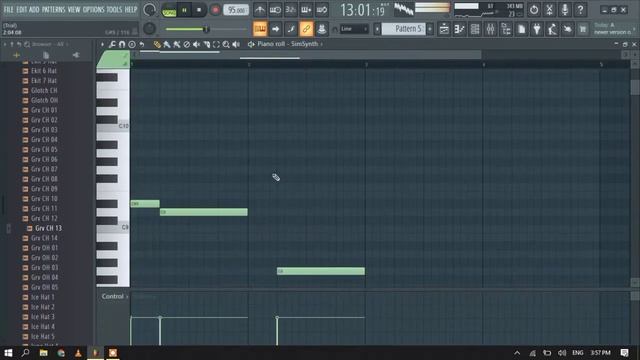The width and height of the screenshot is (640, 360).
Task: Click previous pattern arrow beside Pattern 5
Action: [377, 29]
